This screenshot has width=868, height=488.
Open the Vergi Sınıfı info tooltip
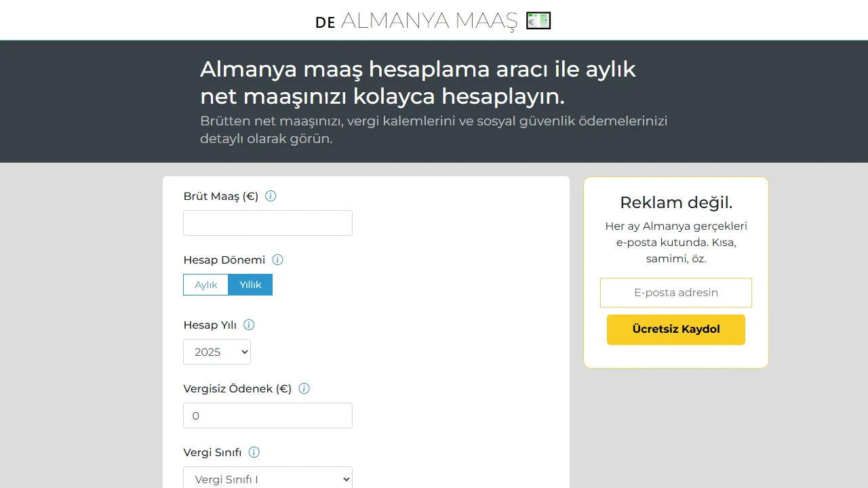click(x=254, y=452)
